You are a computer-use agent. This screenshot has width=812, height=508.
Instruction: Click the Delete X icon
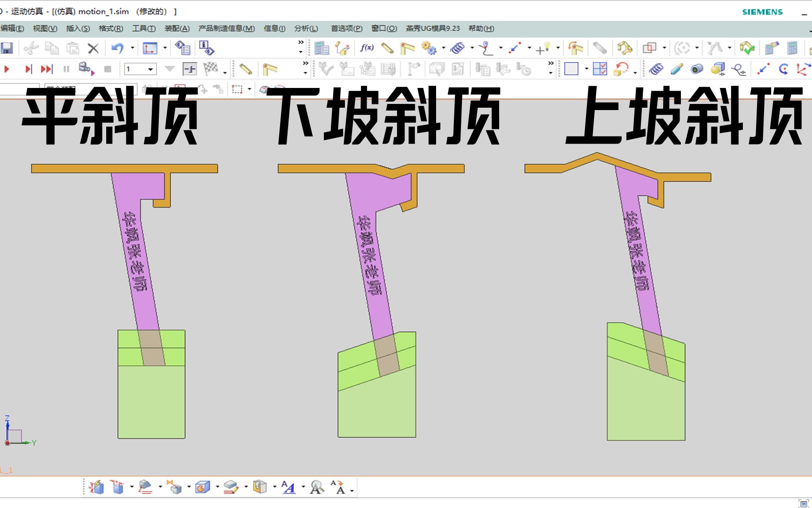tap(93, 48)
